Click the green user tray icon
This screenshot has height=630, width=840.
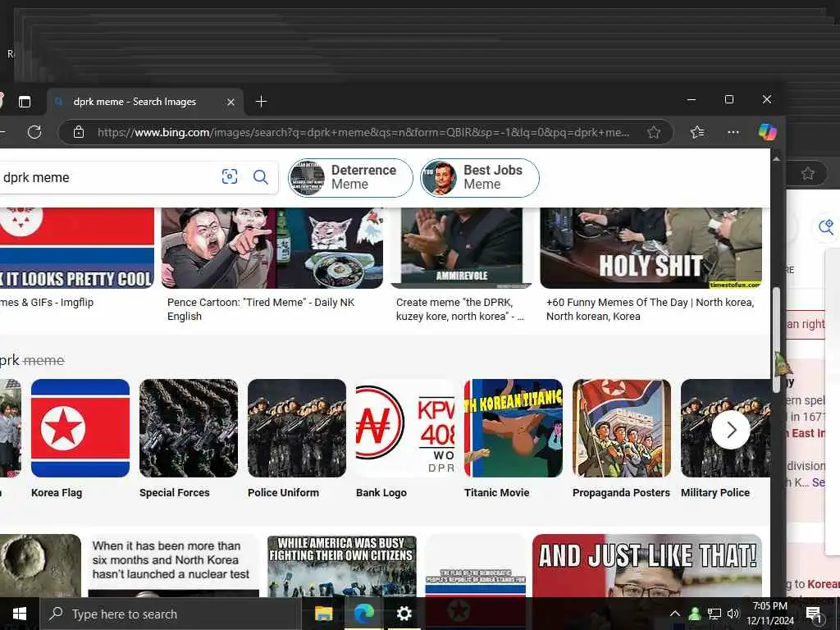[695, 614]
